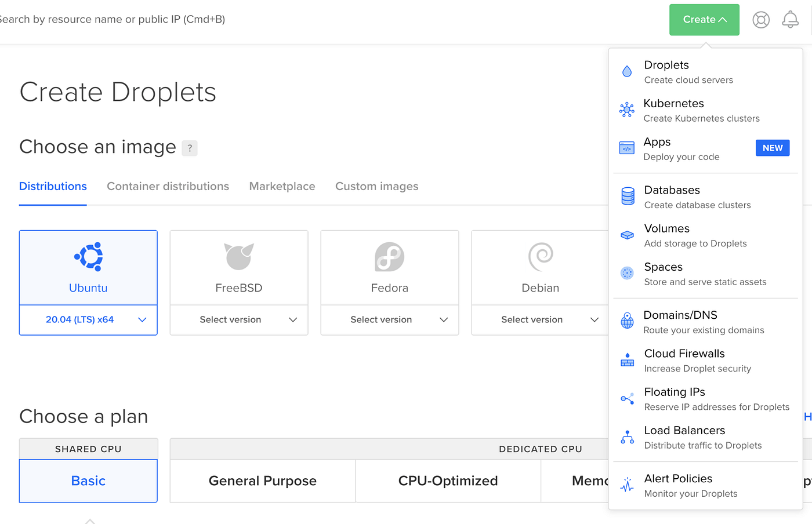Click the Cloud Firewalls brick wall icon

click(x=628, y=360)
